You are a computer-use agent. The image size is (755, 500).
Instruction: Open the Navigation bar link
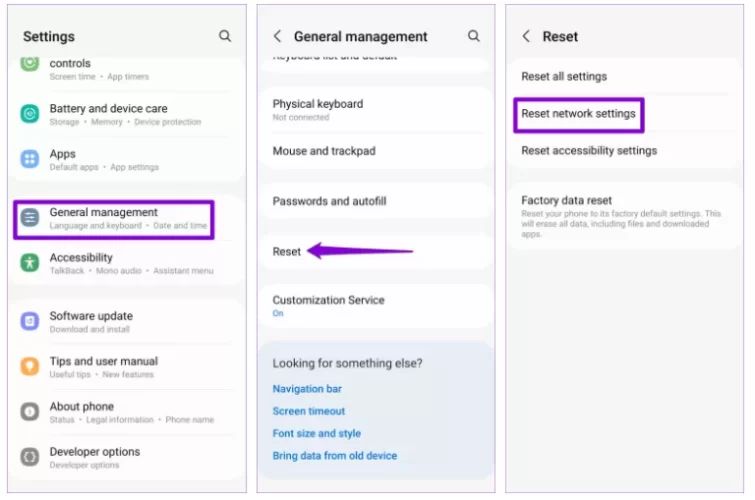click(307, 389)
